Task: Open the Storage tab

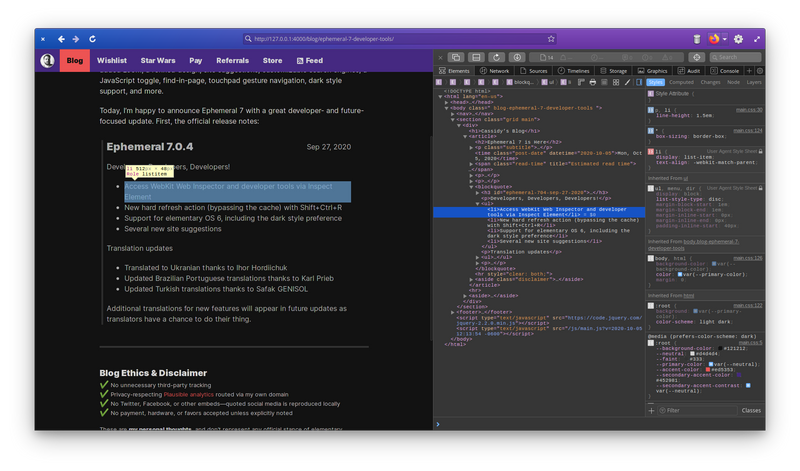Action: point(614,71)
